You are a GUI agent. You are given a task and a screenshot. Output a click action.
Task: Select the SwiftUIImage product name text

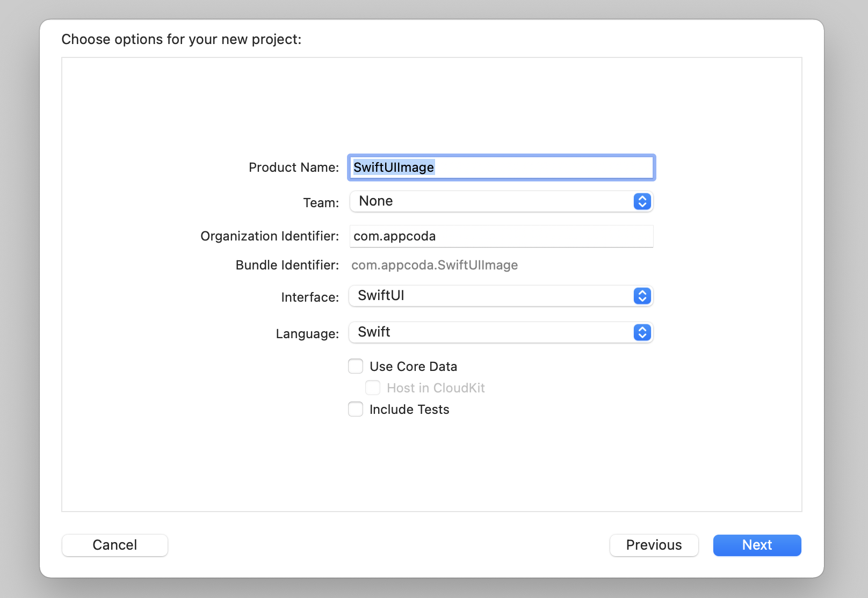pos(393,167)
